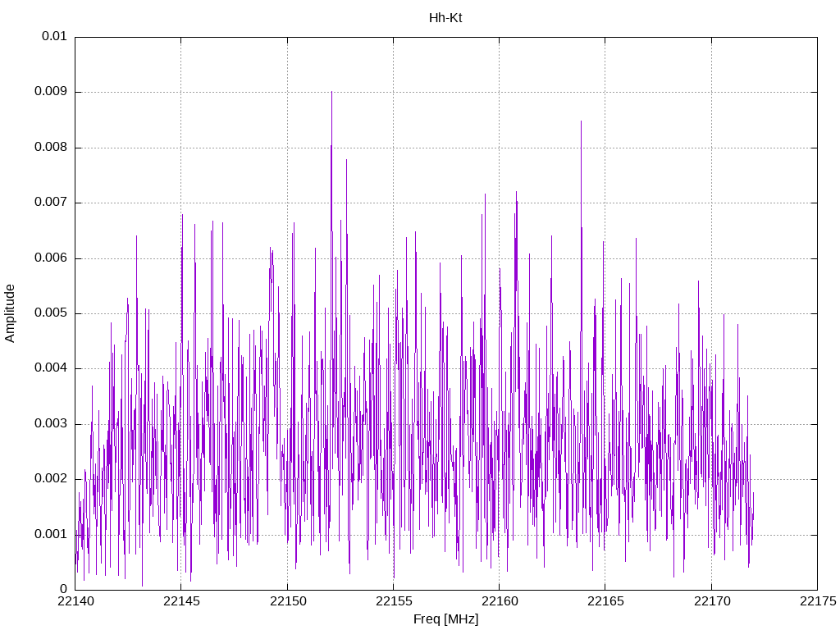
Task: Click the y-axis value 0.004
Action: click(x=51, y=368)
